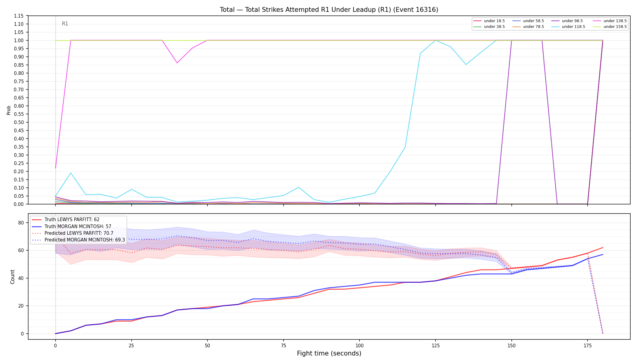Click the 0.25 tick on Prob axis
Viewport: 637px width, 364px height.
[x=19, y=163]
